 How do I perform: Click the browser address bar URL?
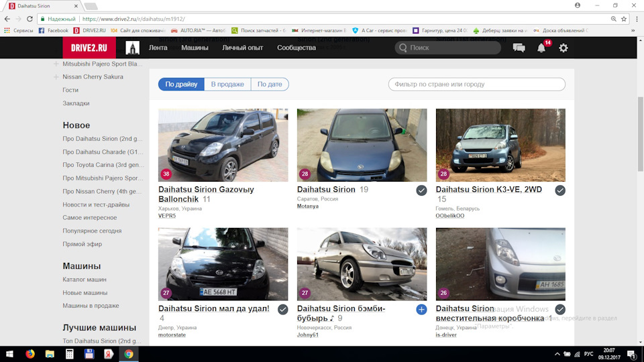click(133, 19)
